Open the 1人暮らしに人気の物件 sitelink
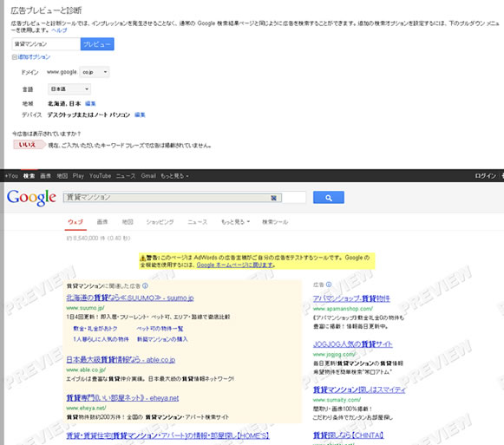The width and height of the screenshot is (504, 445). click(101, 339)
